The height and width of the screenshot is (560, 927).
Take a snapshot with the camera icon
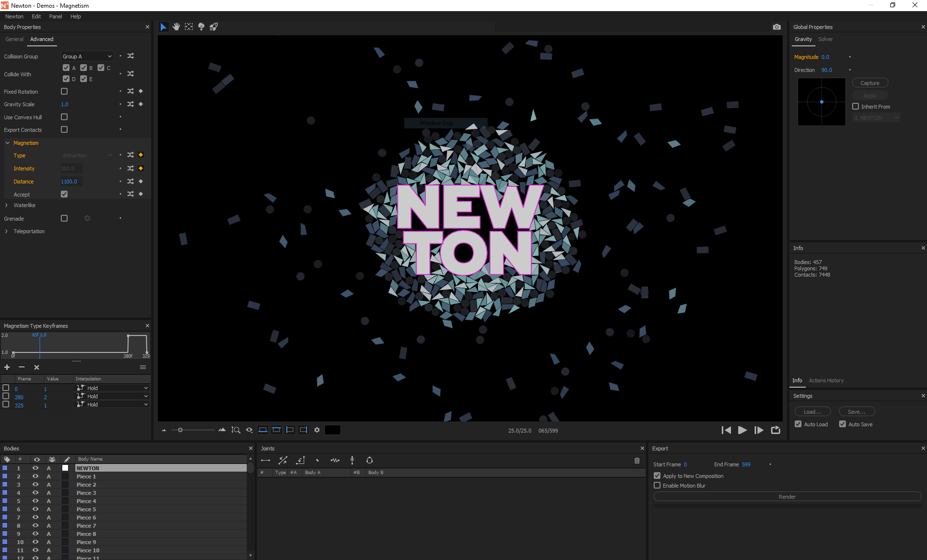point(777,27)
